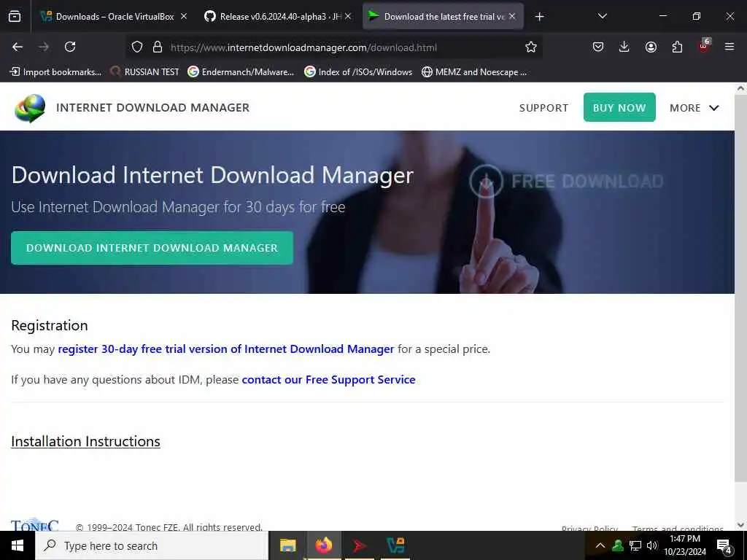Screen dimensions: 747x560
Task: Switch to Downloads – Oracle VirtualBox tab
Action: 114,16
